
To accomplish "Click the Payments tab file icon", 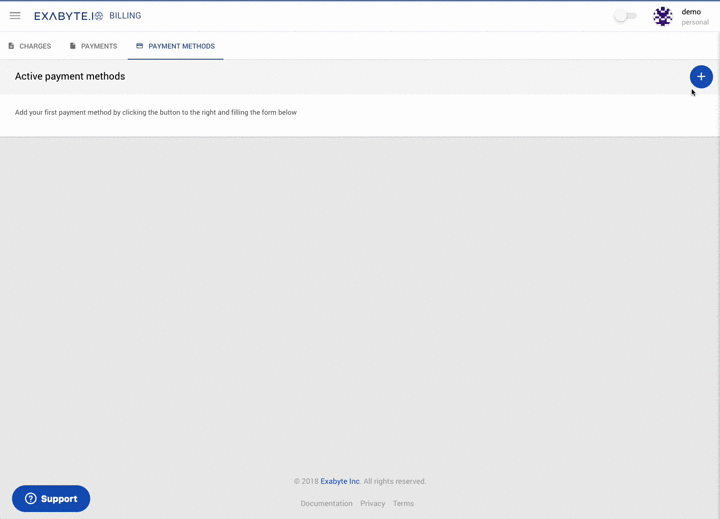I will click(73, 46).
